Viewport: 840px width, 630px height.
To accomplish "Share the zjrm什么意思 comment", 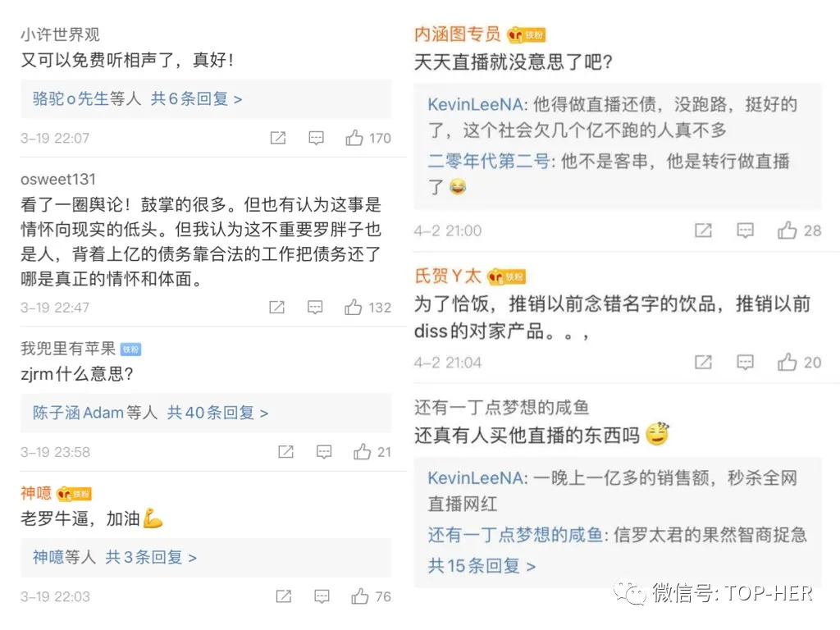I will (285, 452).
